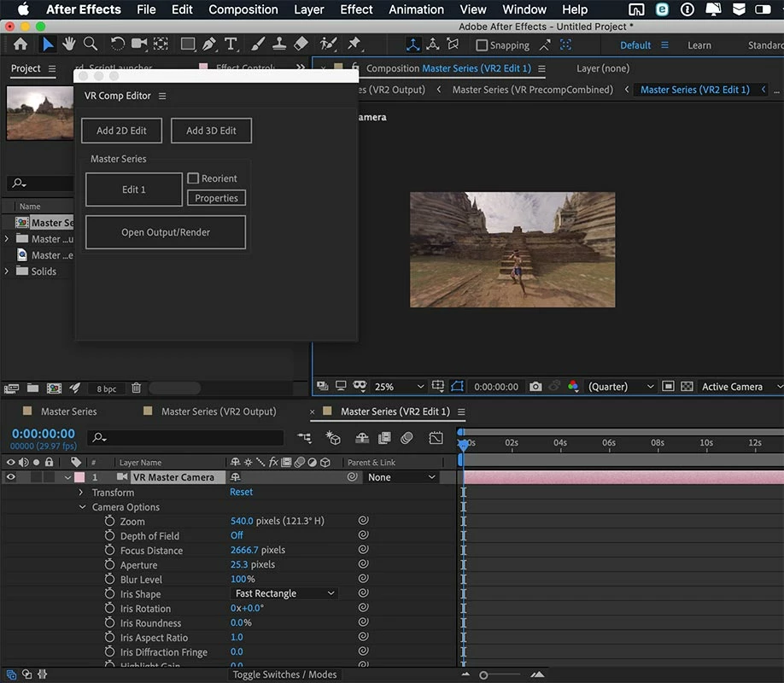Select the Clone Stamp tool
The height and width of the screenshot is (683, 784).
(279, 44)
